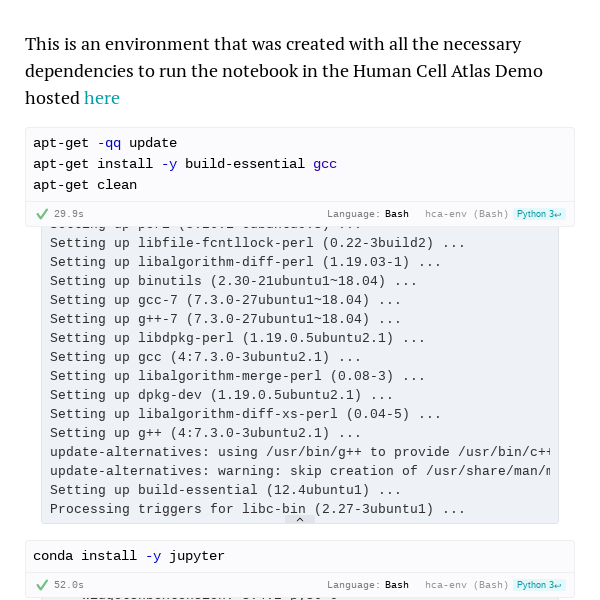Click the Python 3 badge on conda install cell
600x600 pixels.
pyautogui.click(x=539, y=585)
